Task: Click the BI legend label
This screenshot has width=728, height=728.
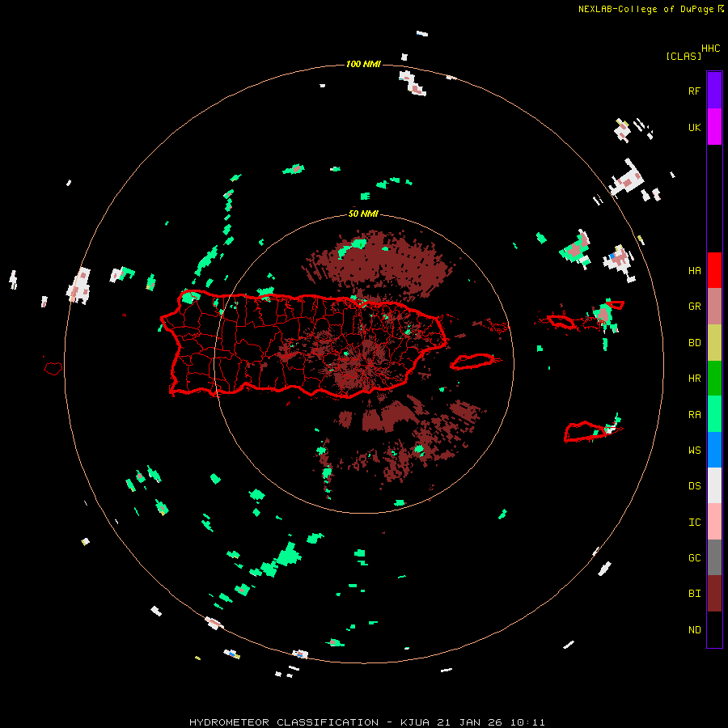Action: coord(694,594)
